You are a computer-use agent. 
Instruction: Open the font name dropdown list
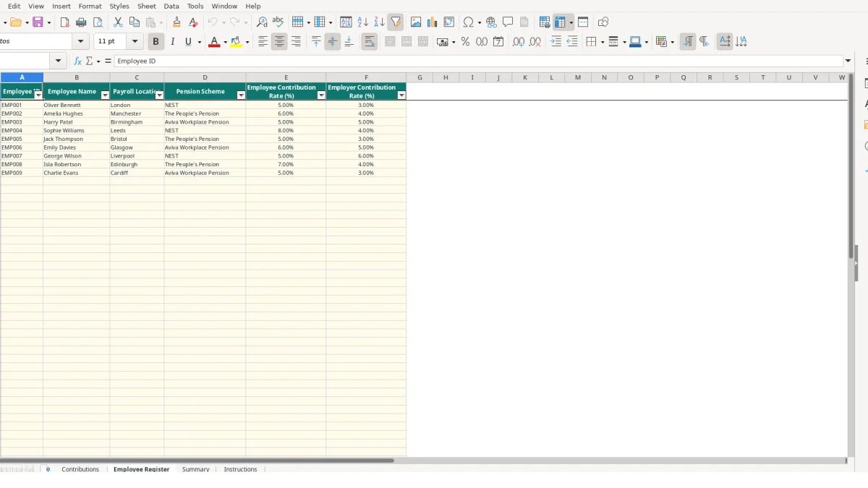[81, 42]
